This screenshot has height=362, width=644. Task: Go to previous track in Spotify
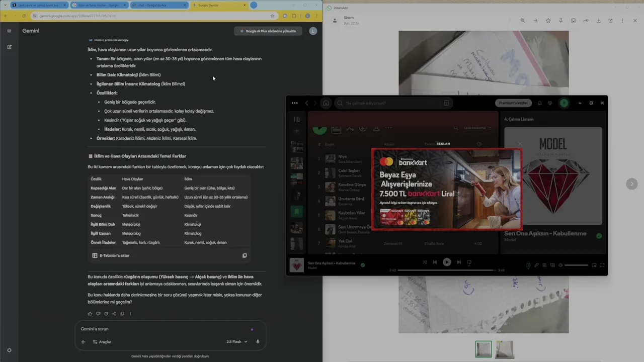435,262
